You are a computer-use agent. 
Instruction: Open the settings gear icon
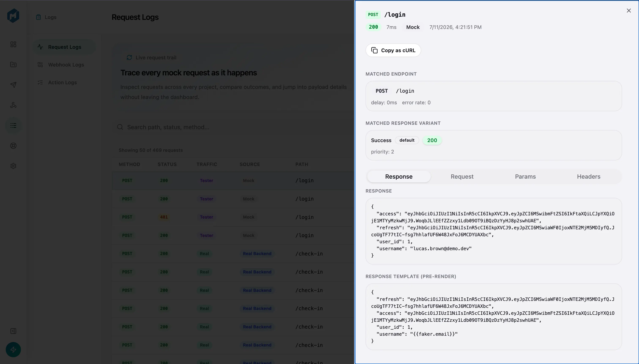[13, 166]
